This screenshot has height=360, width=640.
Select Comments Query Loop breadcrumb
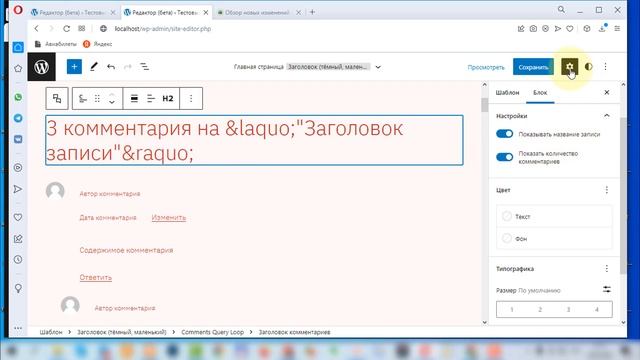(213, 332)
